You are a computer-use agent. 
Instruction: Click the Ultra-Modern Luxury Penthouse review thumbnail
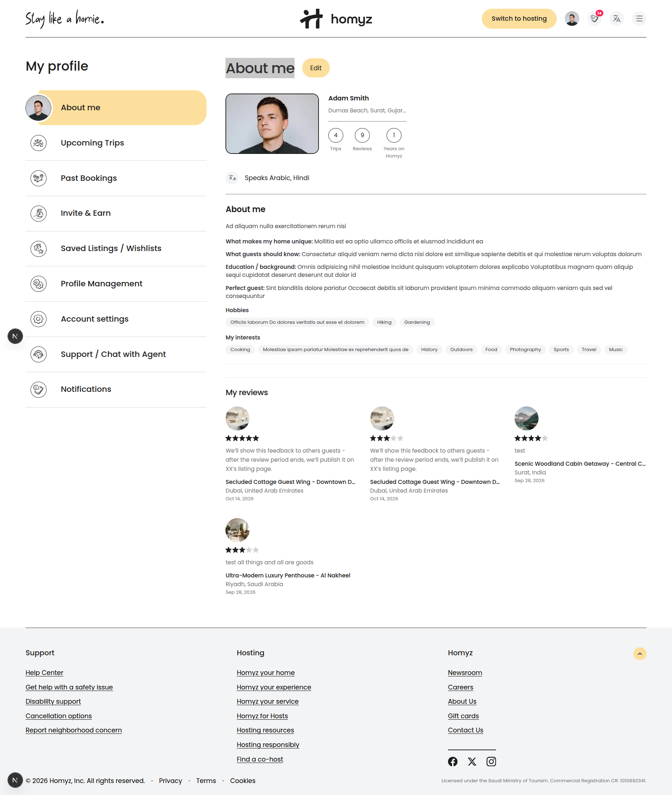(237, 530)
